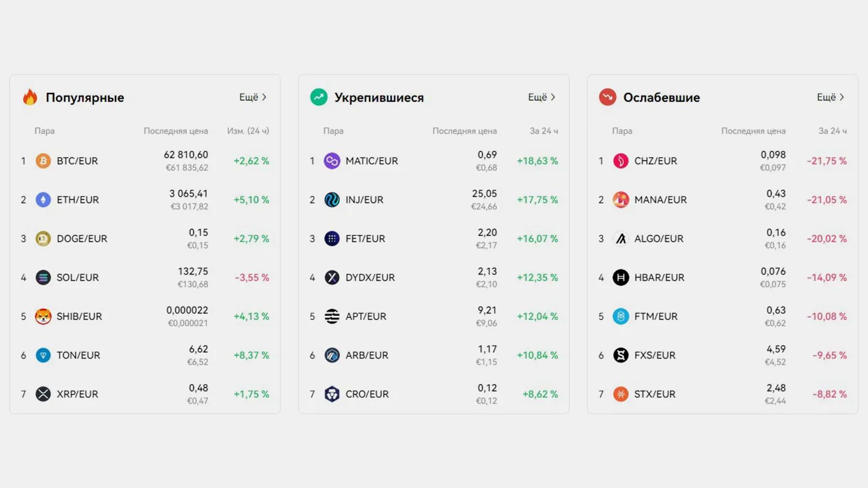
Task: Click the Injective INJ coin icon
Action: point(332,199)
